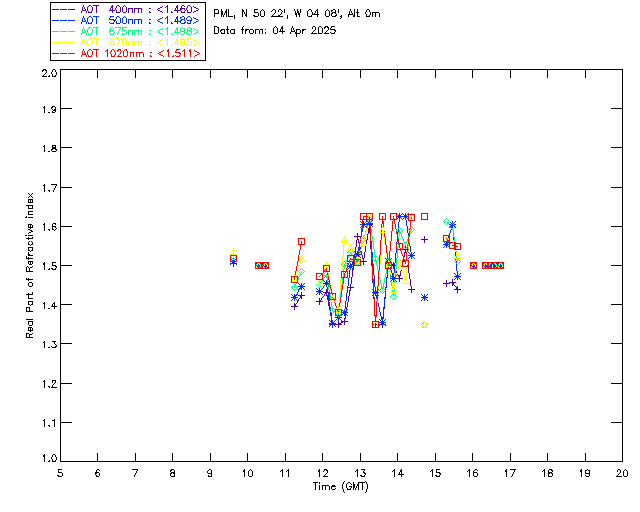Click the isolated blue asterisk marker near 14.7 GMT
The width and height of the screenshot is (640, 512).
pos(424,298)
